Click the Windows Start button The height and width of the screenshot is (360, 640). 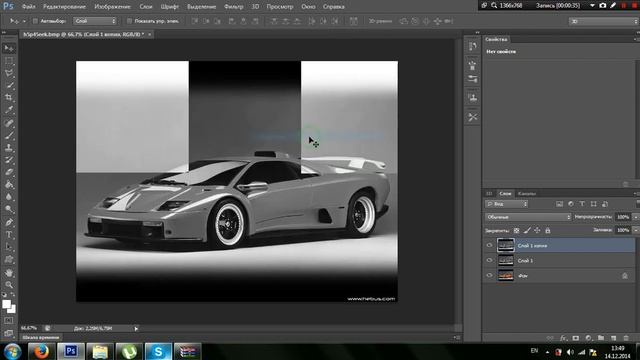(x=12, y=351)
